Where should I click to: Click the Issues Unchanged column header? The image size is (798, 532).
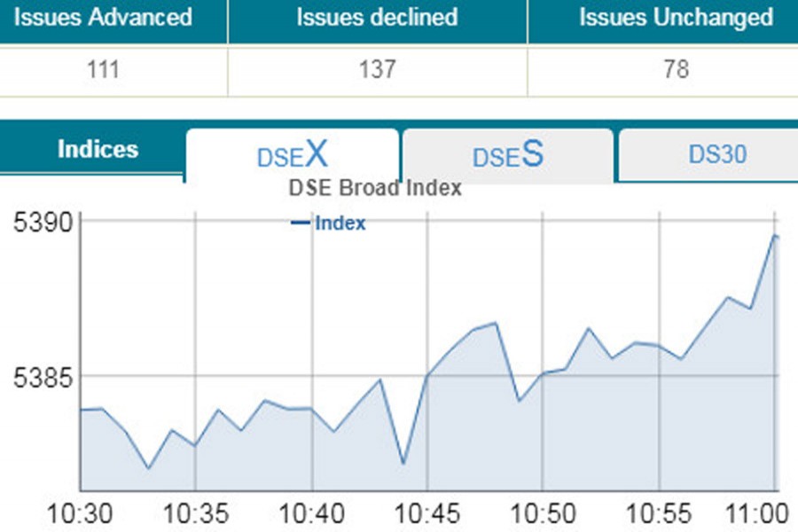676,18
